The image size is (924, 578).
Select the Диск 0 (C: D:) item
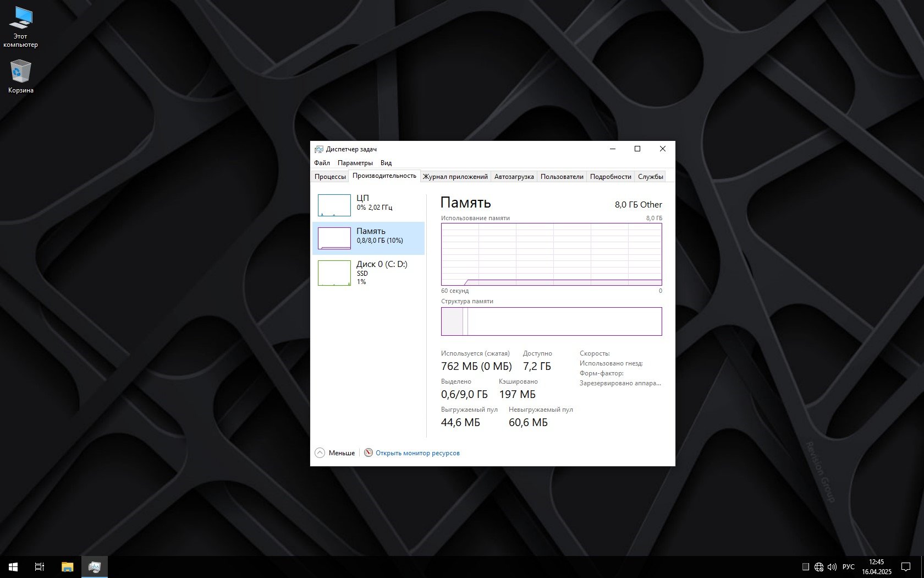point(369,273)
